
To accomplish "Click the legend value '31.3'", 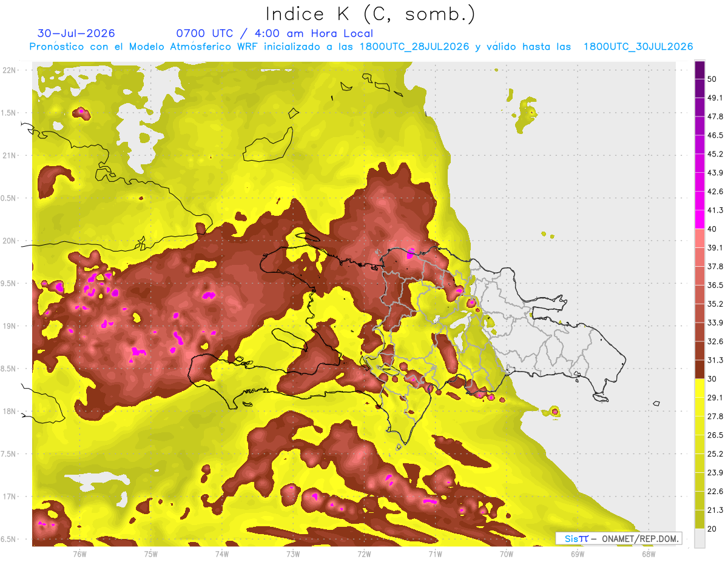I will (715, 360).
